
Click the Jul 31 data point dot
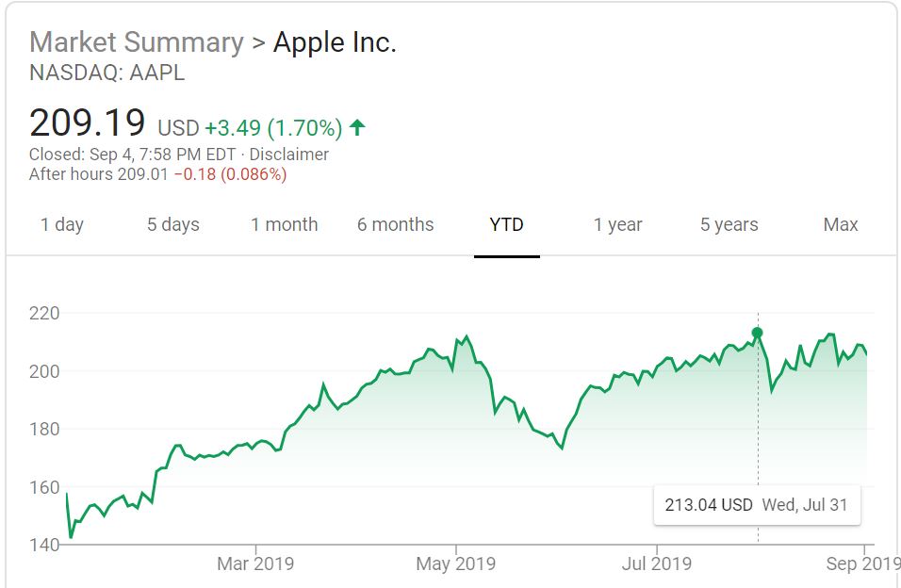point(757,333)
